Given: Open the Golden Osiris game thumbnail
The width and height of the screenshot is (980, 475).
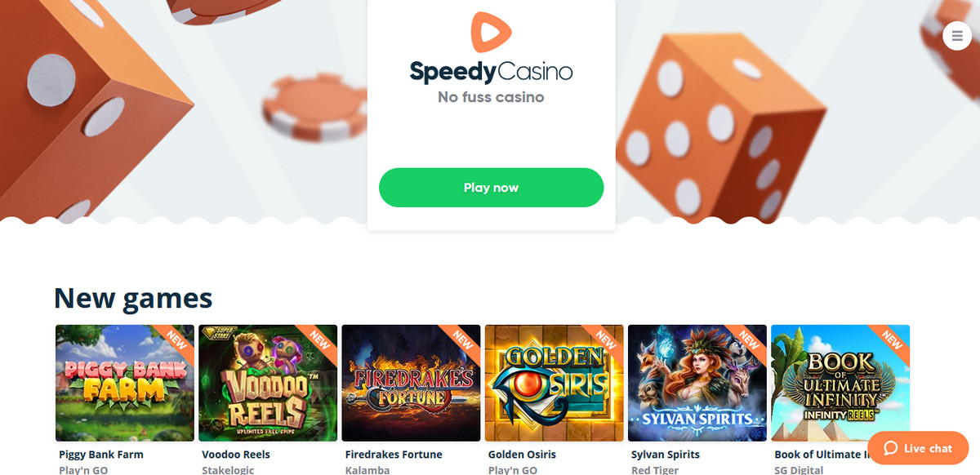Looking at the screenshot, I should pos(555,383).
